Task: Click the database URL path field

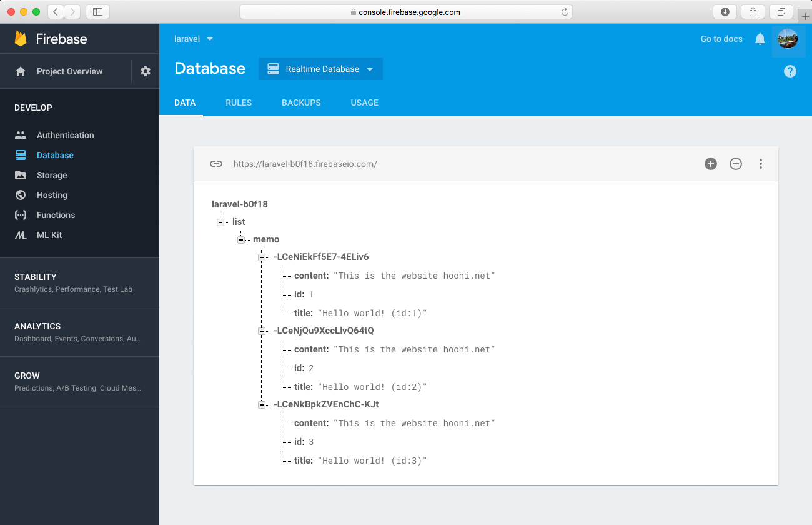Action: click(x=305, y=164)
